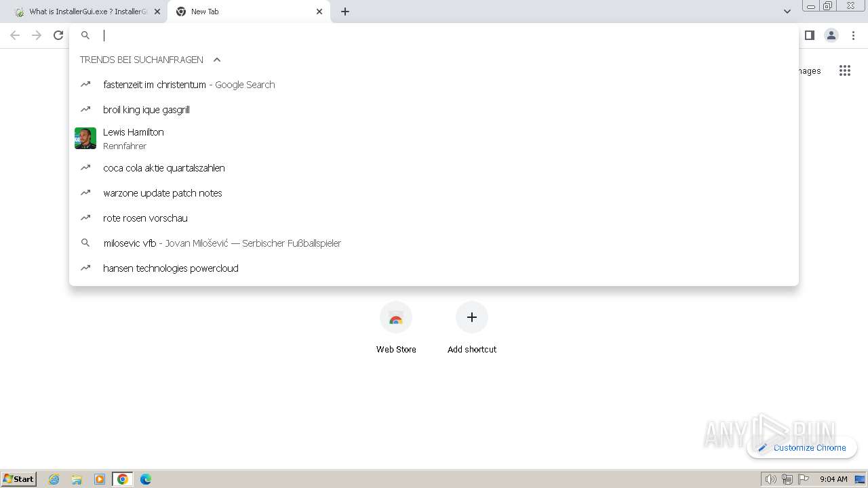Click the network tray icon

pos(787,479)
